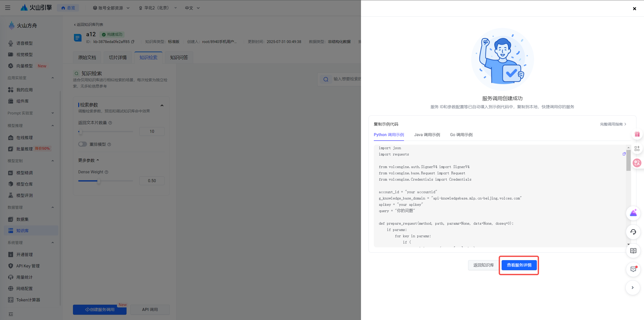Go to 我的应用 in the sidebar
This screenshot has height=320, width=644.
(x=24, y=90)
